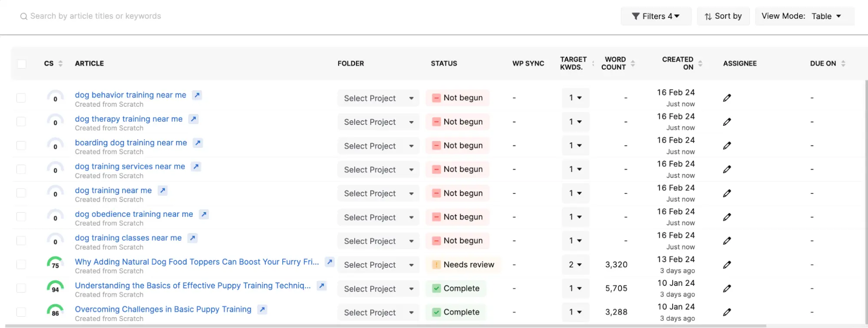
Task: Click created date '13 Feb 24'
Action: click(676, 259)
